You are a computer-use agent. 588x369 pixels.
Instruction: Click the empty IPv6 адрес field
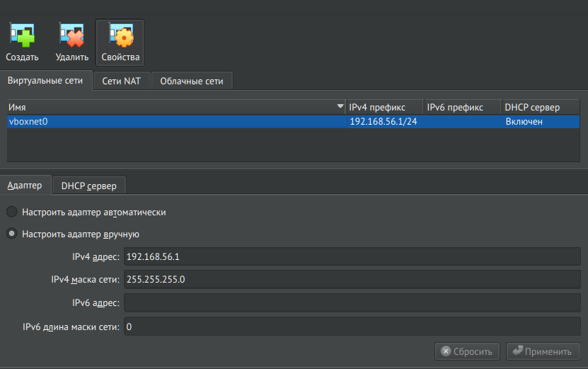[352, 303]
